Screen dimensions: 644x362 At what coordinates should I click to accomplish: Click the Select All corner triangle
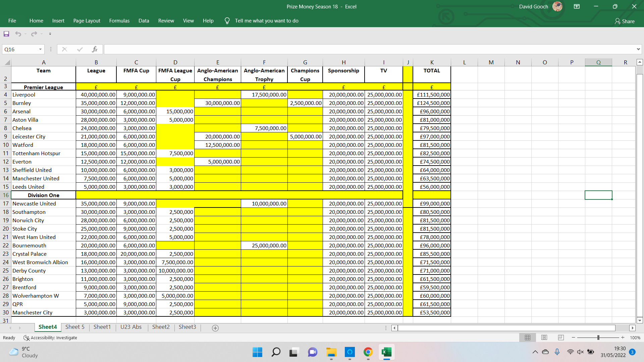pos(7,63)
